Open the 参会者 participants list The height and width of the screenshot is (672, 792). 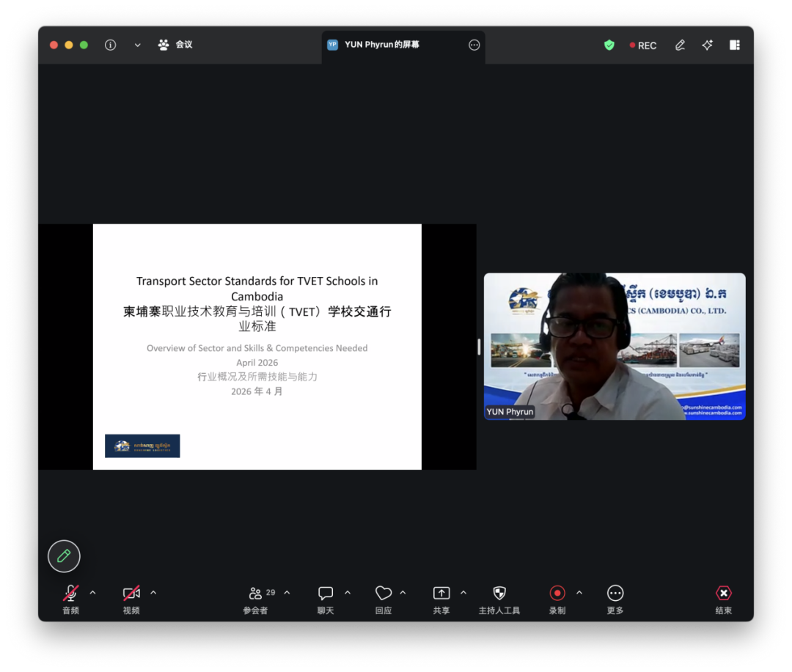(x=256, y=599)
